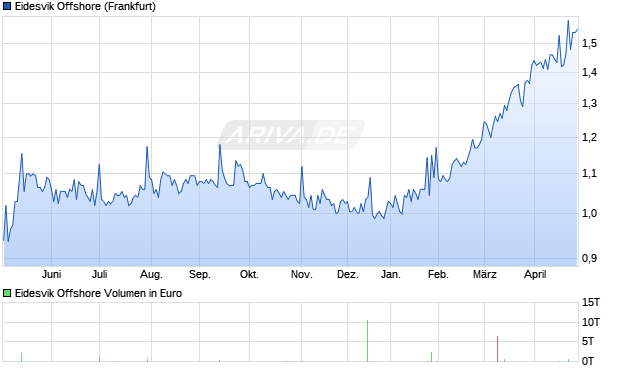Click the 'April' month label
Viewport: 620px width, 371px height.
point(535,274)
